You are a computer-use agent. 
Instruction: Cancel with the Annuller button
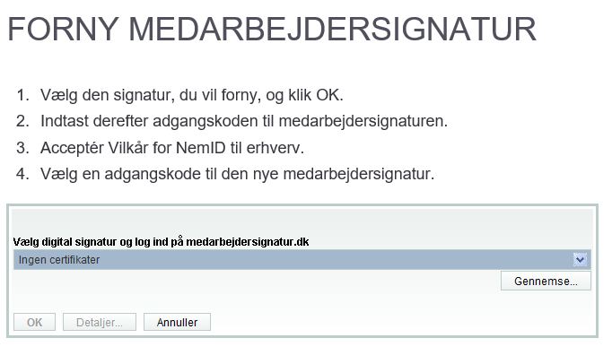[177, 322]
